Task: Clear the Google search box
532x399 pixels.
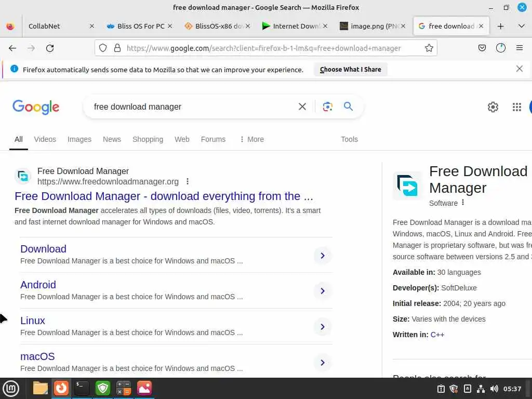Action: tap(302, 107)
